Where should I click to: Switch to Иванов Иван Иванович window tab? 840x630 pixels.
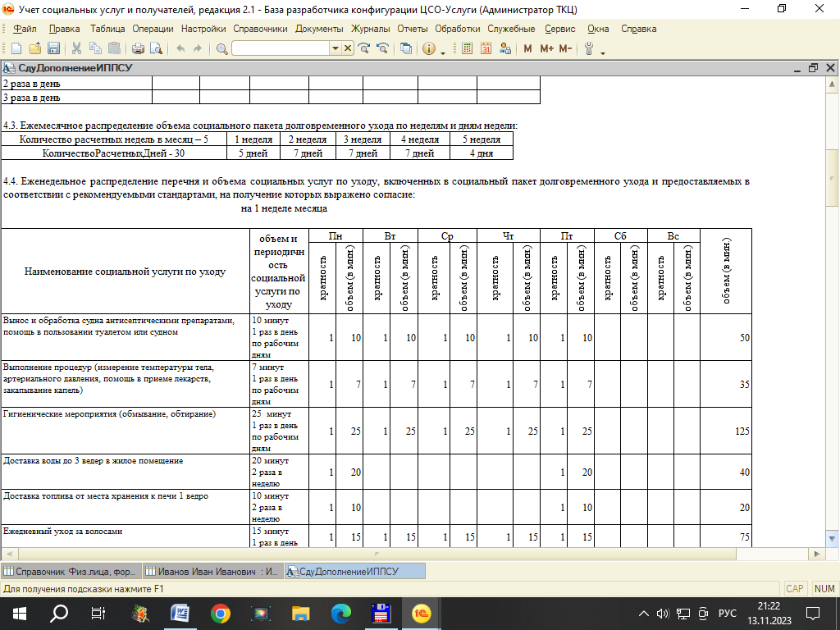(x=212, y=571)
